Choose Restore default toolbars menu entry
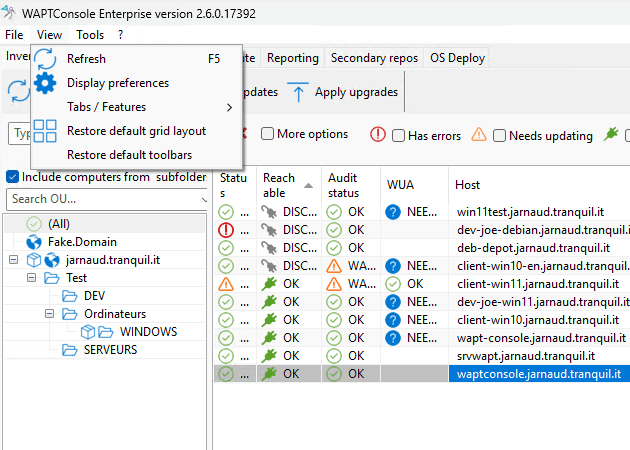Screen dimensions: 630x450 pos(129,155)
